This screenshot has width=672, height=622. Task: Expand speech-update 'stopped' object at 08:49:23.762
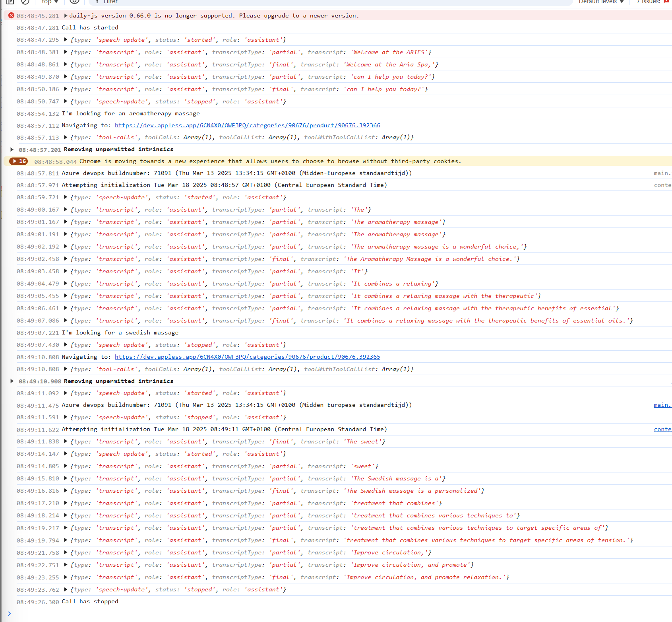[x=66, y=589]
